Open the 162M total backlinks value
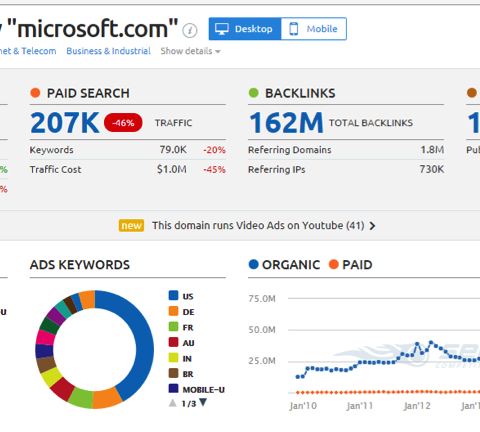The height and width of the screenshot is (432, 480). [286, 123]
